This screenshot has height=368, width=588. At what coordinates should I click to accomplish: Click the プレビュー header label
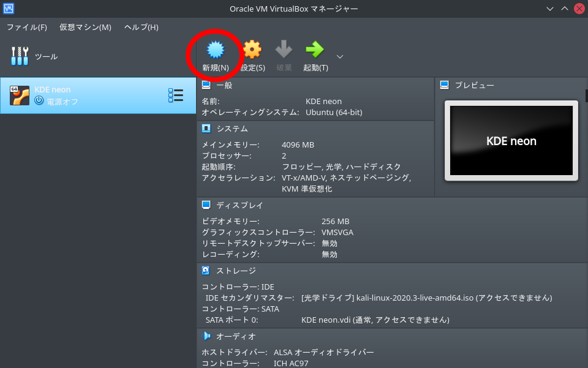click(x=474, y=86)
